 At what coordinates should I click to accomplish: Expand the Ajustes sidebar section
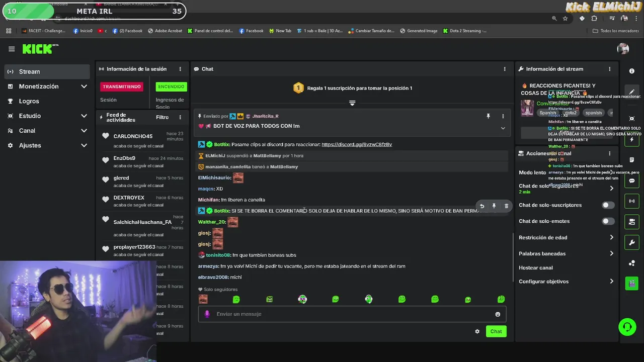(x=84, y=145)
